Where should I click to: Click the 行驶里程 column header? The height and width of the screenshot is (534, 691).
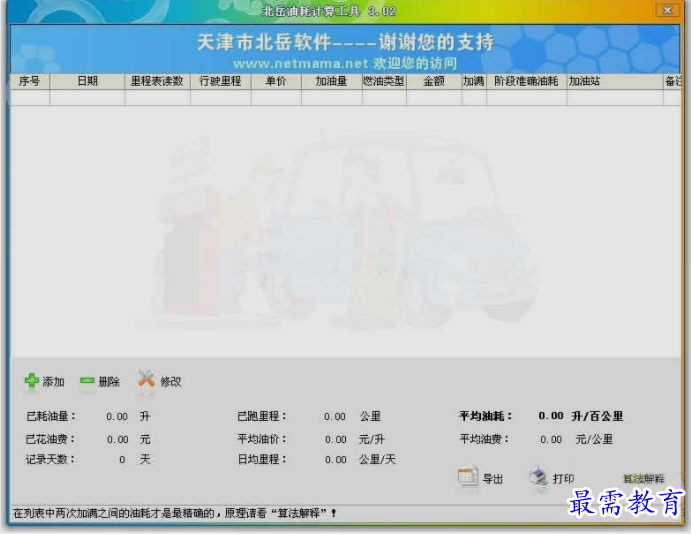click(220, 81)
